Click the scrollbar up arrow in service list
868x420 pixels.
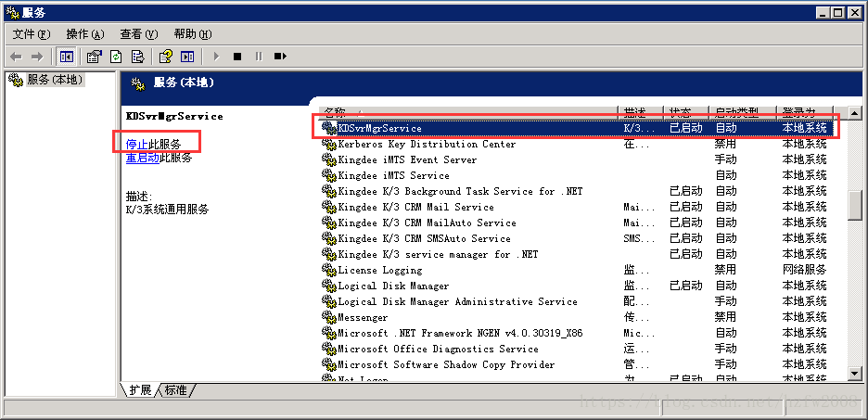[x=855, y=113]
